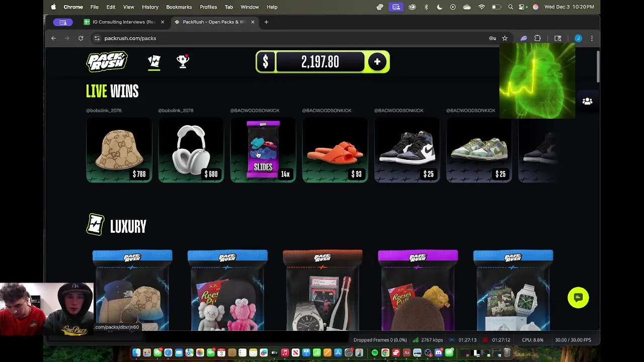Close the IG Consulting Interviews tab
Viewport: 644px width, 362px height.
coord(162,22)
